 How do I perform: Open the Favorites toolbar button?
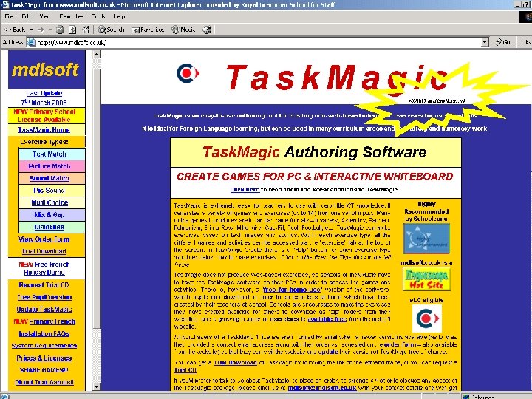click(148, 30)
